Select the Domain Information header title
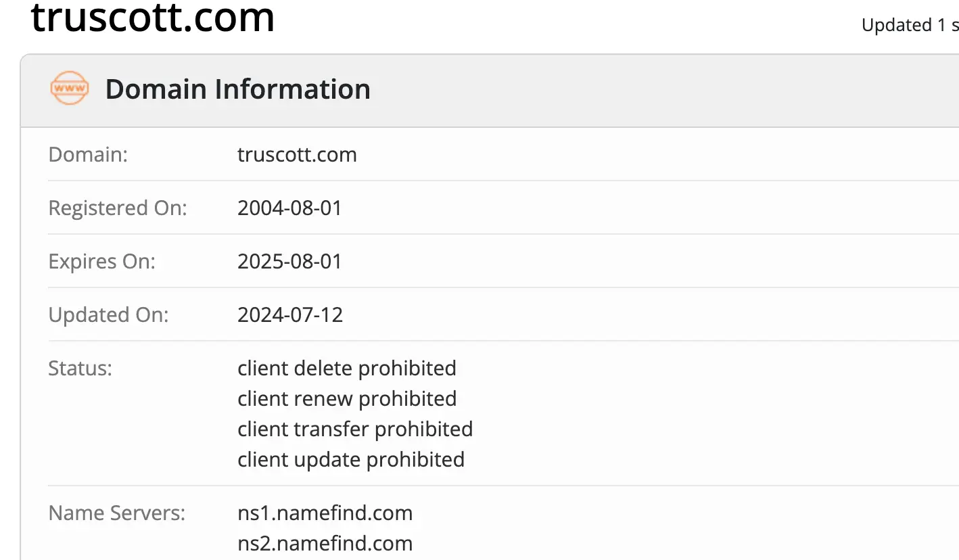959x560 pixels. coord(237,89)
